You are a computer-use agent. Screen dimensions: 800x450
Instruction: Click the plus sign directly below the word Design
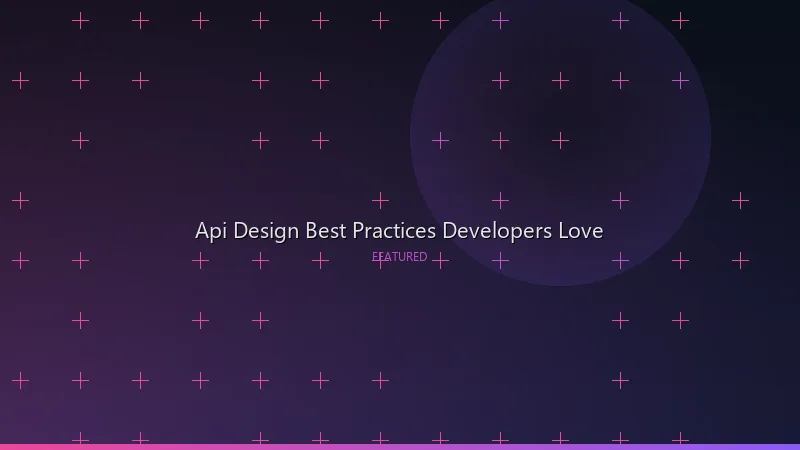(x=260, y=260)
